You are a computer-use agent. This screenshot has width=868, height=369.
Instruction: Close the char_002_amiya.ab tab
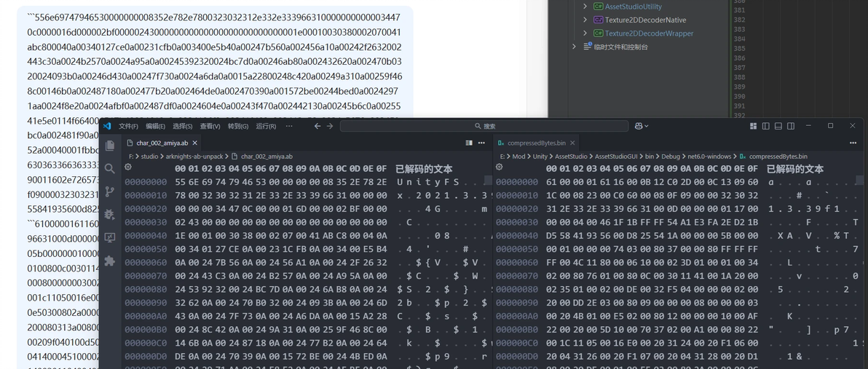point(195,143)
